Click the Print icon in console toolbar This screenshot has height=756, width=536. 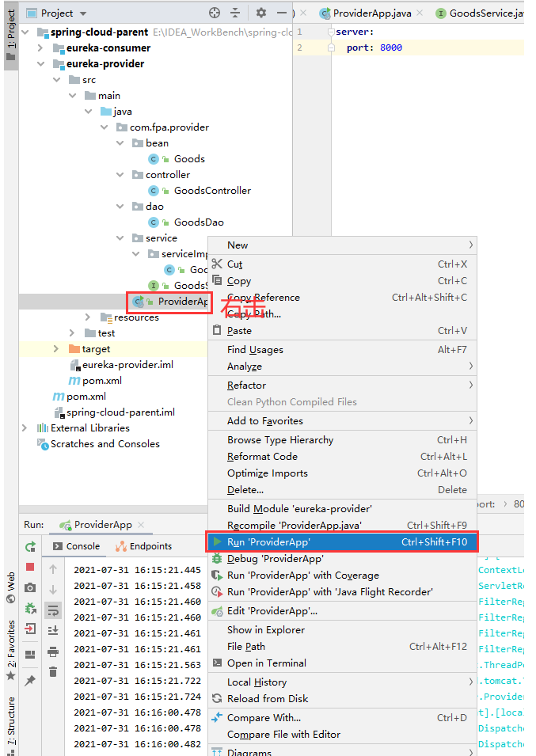click(53, 652)
